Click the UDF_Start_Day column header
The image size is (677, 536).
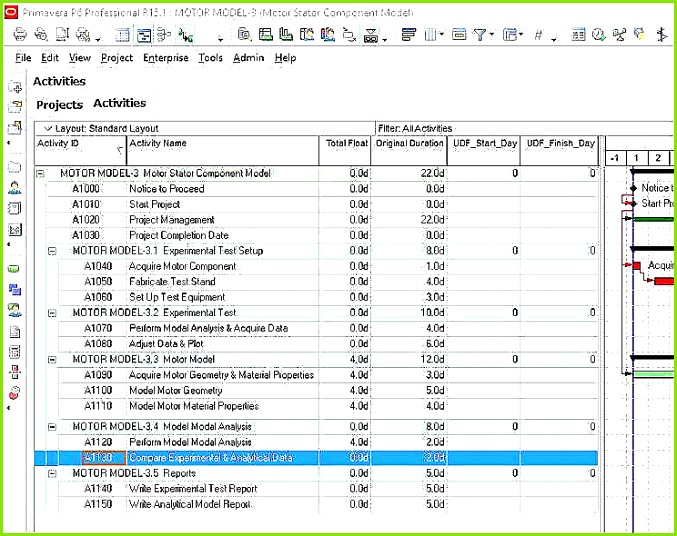point(484,150)
